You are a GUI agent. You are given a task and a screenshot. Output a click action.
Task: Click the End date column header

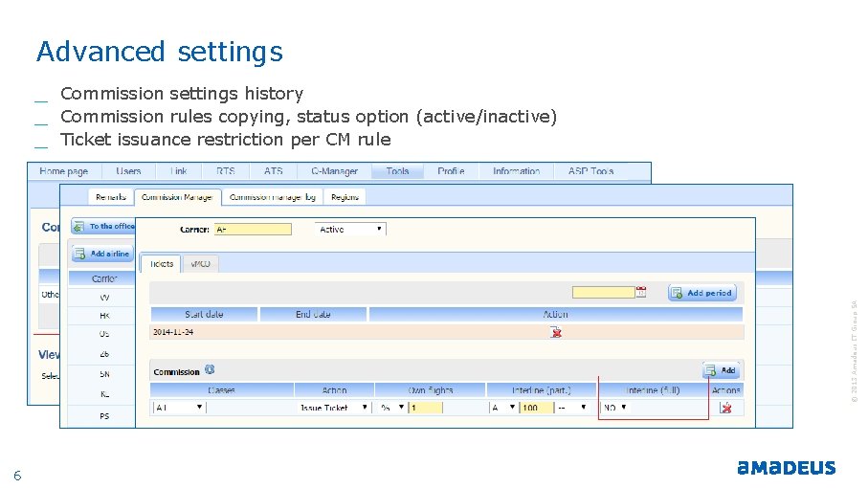[313, 314]
